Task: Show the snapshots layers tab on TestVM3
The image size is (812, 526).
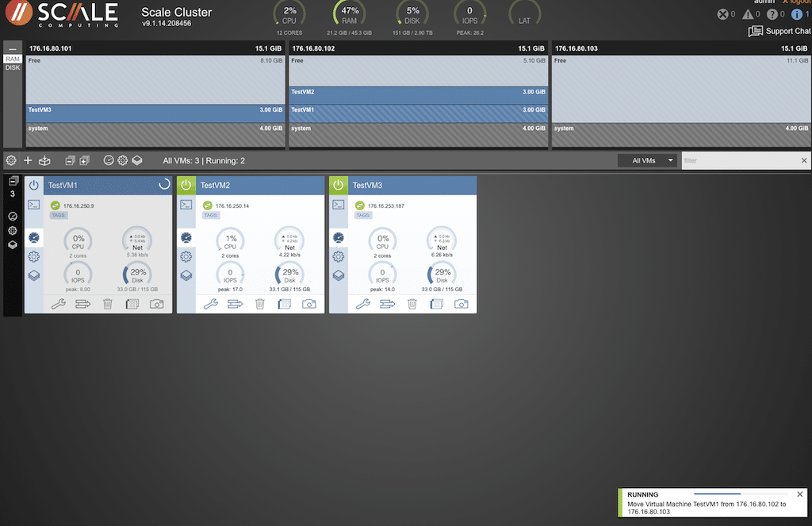Action: pos(338,275)
